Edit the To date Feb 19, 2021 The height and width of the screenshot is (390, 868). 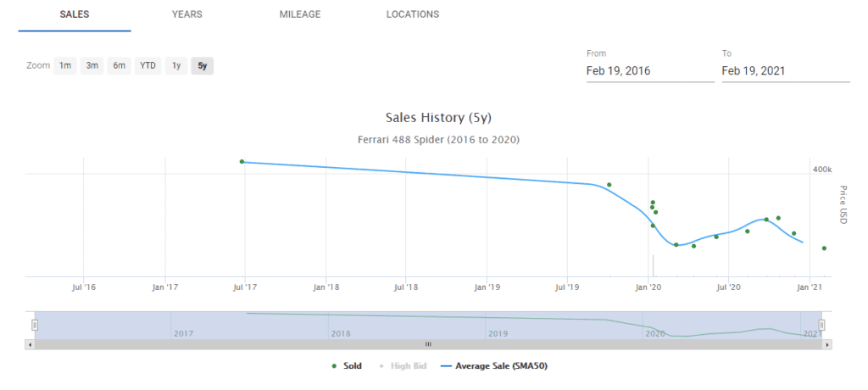pos(786,71)
